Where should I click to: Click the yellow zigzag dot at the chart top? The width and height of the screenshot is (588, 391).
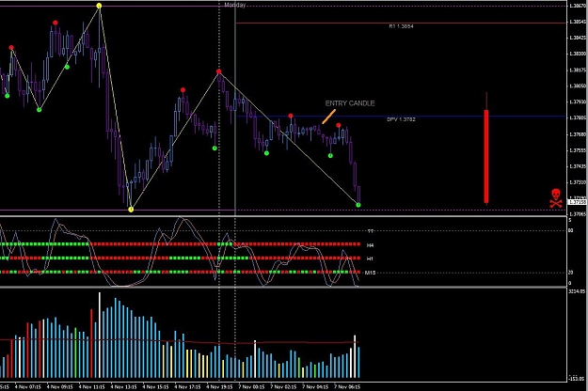click(99, 6)
